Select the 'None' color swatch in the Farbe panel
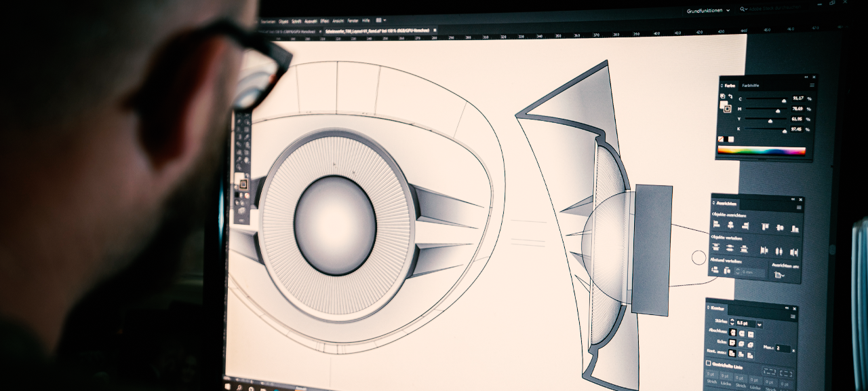The image size is (868, 391). click(x=721, y=138)
